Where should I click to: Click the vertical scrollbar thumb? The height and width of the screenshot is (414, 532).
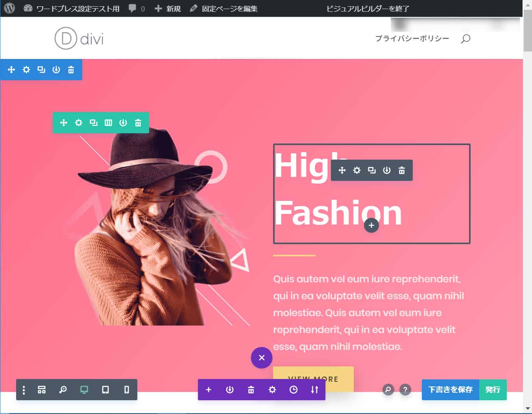coord(528,31)
